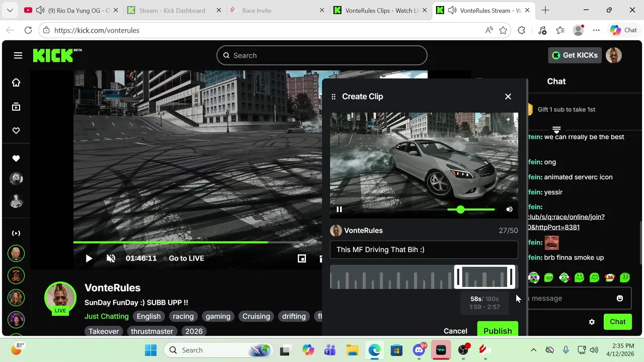This screenshot has height=362, width=644.
Task: Send message with Chat button
Action: (618, 322)
